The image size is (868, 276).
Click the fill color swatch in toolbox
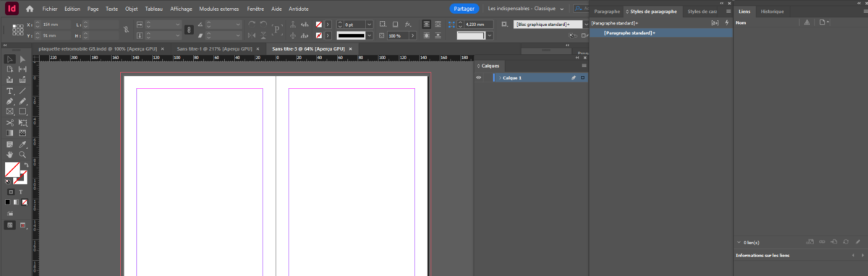click(12, 170)
